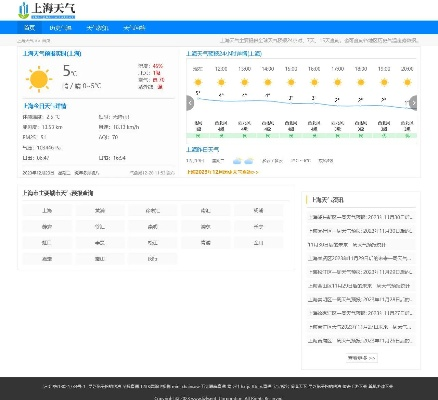Open the third item in blue navigation bar
This screenshot has width=438, height=400.
point(97,28)
